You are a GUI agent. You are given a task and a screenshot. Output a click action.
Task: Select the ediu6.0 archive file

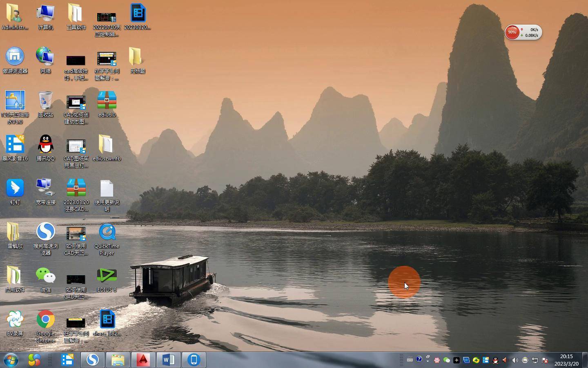coord(107,104)
